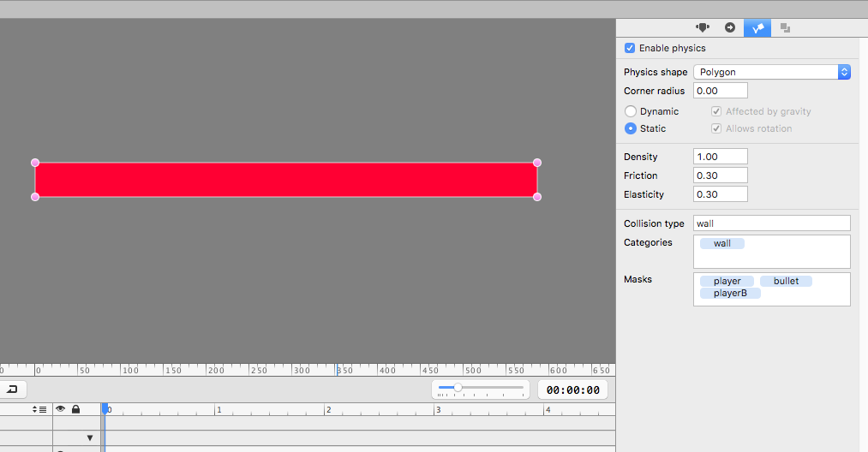Toggle visibility eye icon in timeline header
The image size is (868, 452).
[x=60, y=409]
